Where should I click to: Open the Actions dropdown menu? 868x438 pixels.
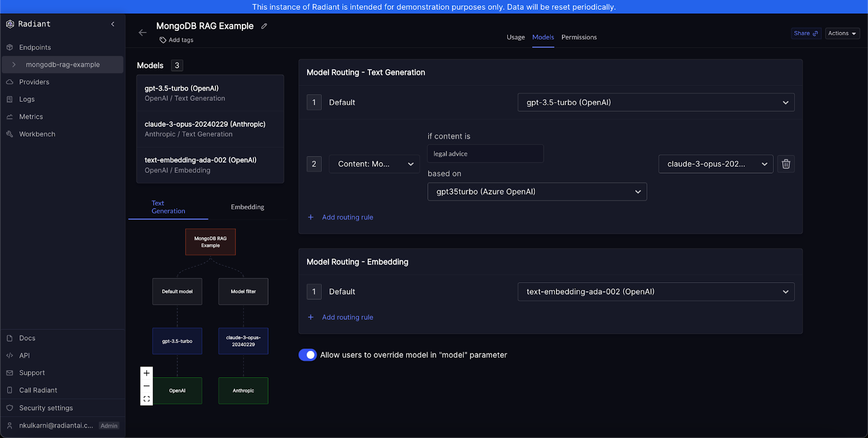843,34
